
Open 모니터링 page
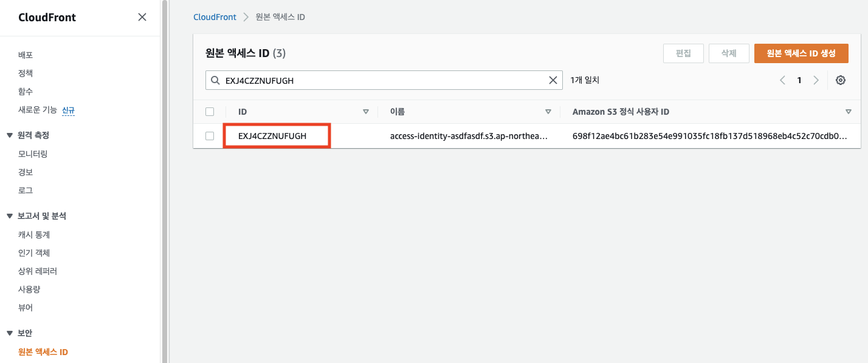[33, 154]
